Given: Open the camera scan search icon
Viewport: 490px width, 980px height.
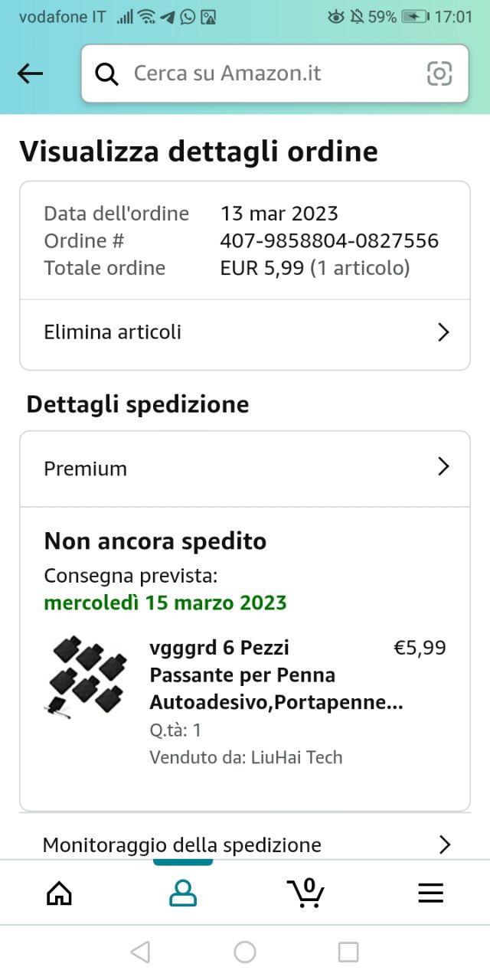Looking at the screenshot, I should [x=439, y=73].
